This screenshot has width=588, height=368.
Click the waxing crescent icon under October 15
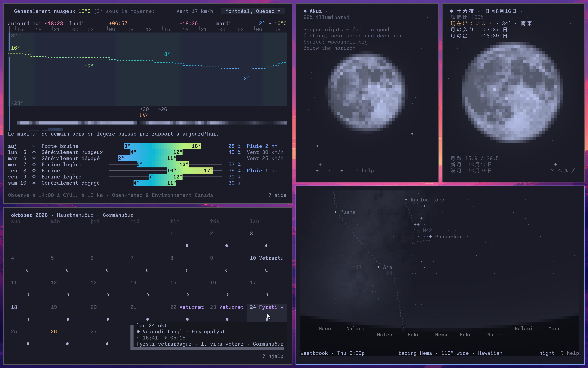coord(188,295)
